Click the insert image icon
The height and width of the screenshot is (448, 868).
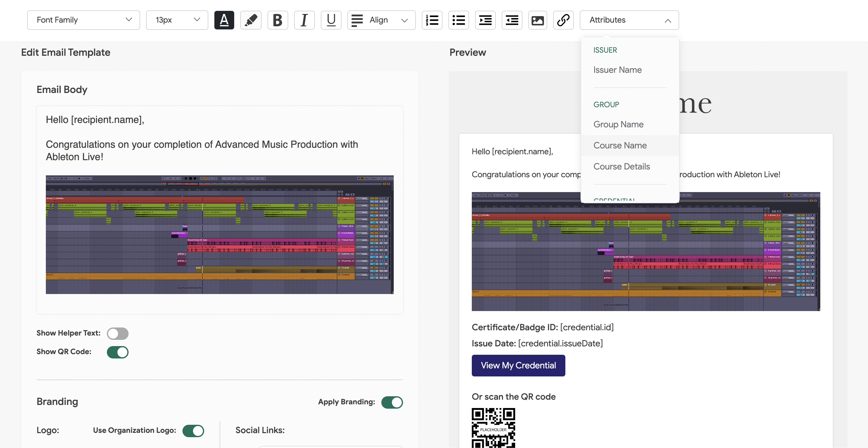click(538, 20)
